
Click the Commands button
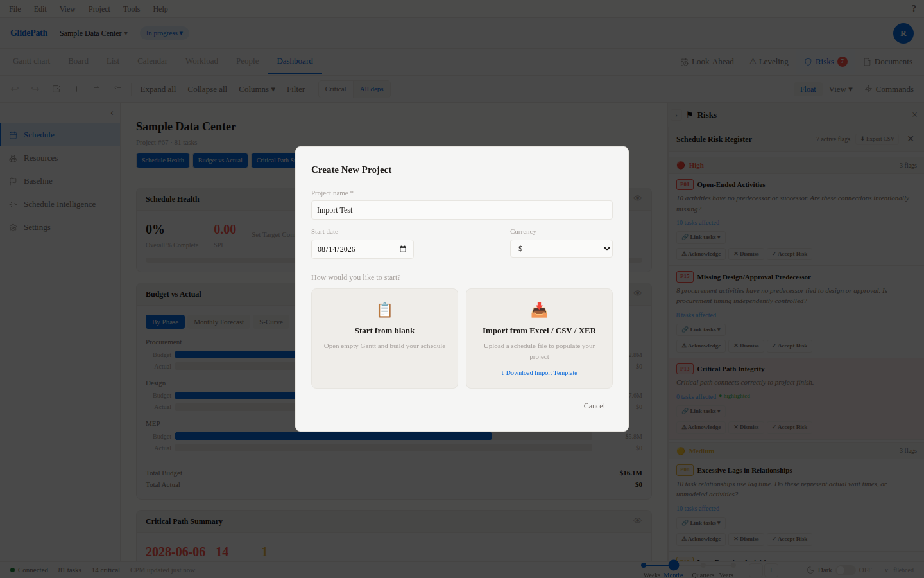[889, 89]
